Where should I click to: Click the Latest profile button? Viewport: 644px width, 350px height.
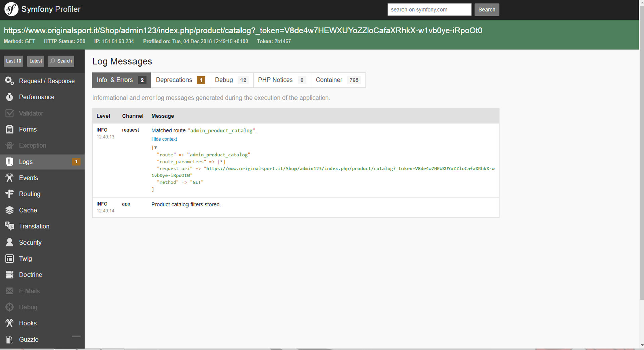tap(35, 61)
